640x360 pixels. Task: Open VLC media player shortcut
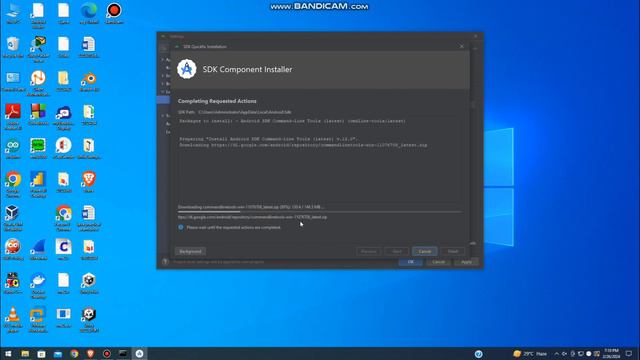tap(13, 320)
